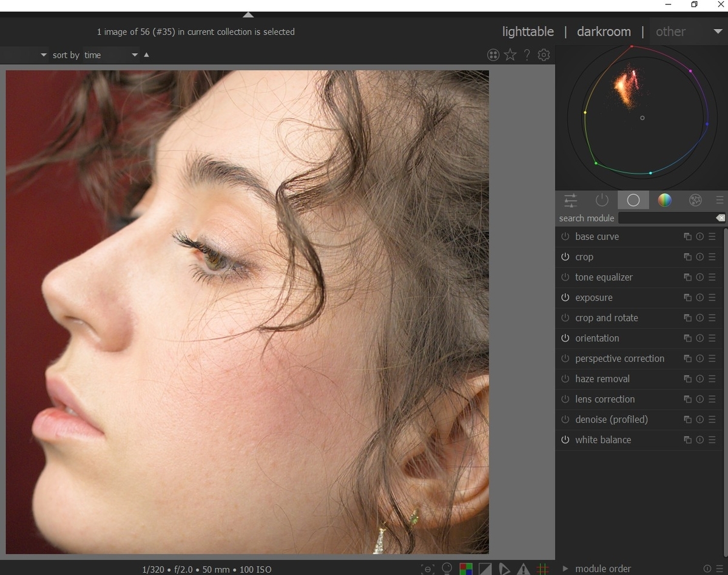Image resolution: width=728 pixels, height=575 pixels.
Task: Toggle color assessment lightbulb icon
Action: click(447, 569)
